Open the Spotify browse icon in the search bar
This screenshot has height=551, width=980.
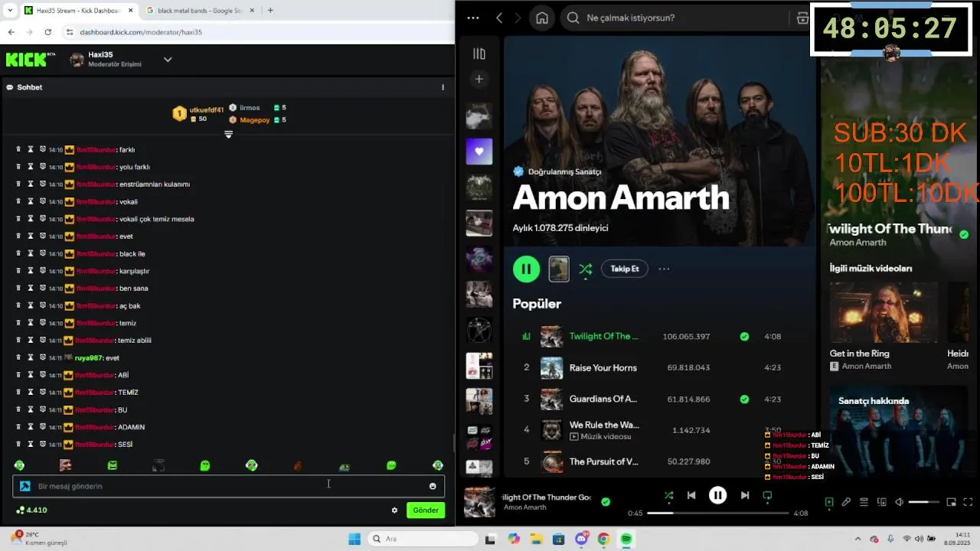802,18
